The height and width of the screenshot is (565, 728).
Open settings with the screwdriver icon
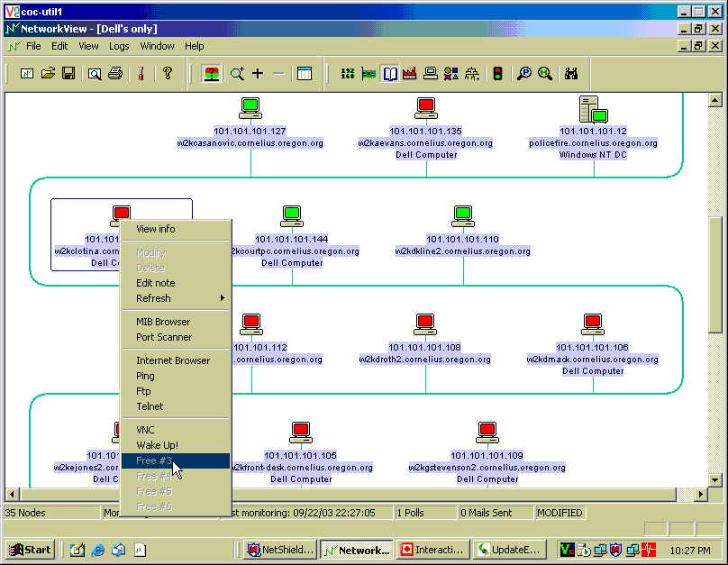pos(141,73)
